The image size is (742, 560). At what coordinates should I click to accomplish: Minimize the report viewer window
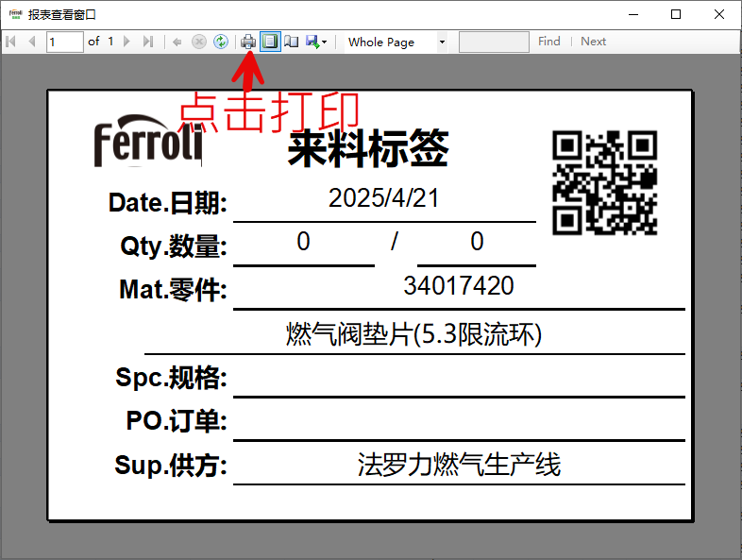point(633,14)
